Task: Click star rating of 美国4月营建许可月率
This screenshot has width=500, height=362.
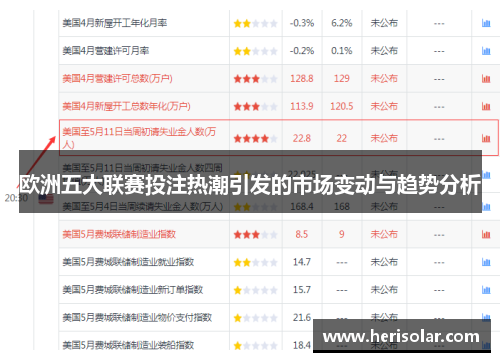Action: (x=255, y=51)
